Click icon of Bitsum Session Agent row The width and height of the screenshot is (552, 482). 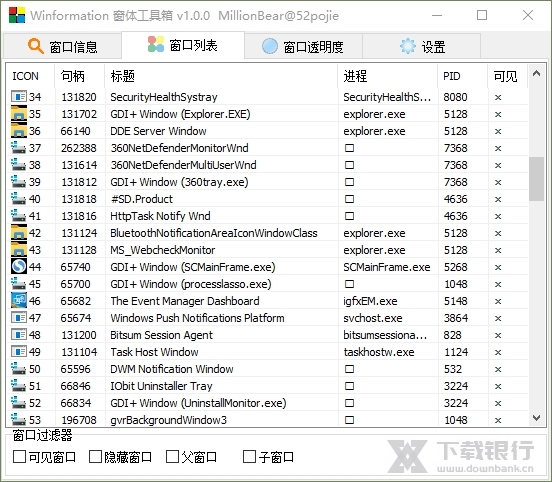pos(19,334)
